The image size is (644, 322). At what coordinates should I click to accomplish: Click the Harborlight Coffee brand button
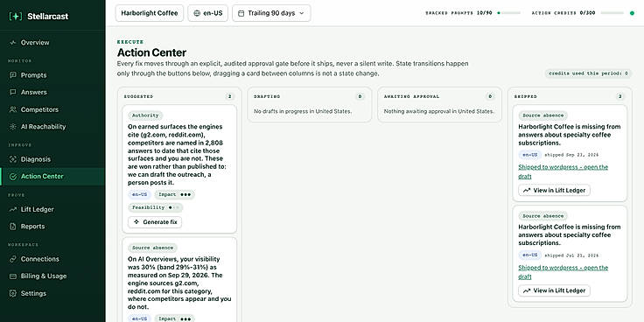coord(150,13)
